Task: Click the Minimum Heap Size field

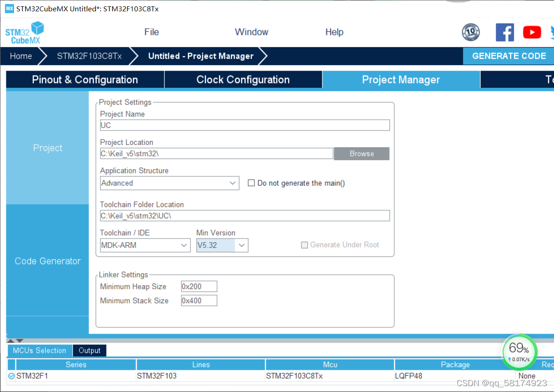Action: [199, 287]
